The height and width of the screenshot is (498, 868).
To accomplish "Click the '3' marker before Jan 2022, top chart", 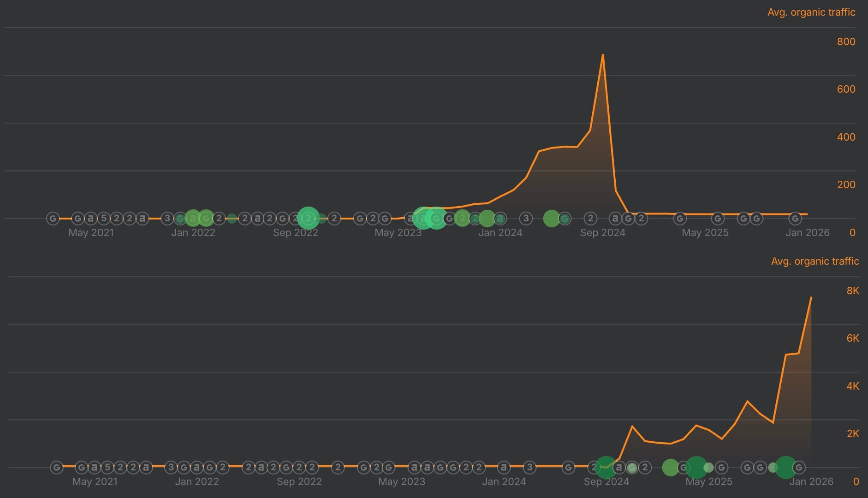I will pyautogui.click(x=167, y=218).
